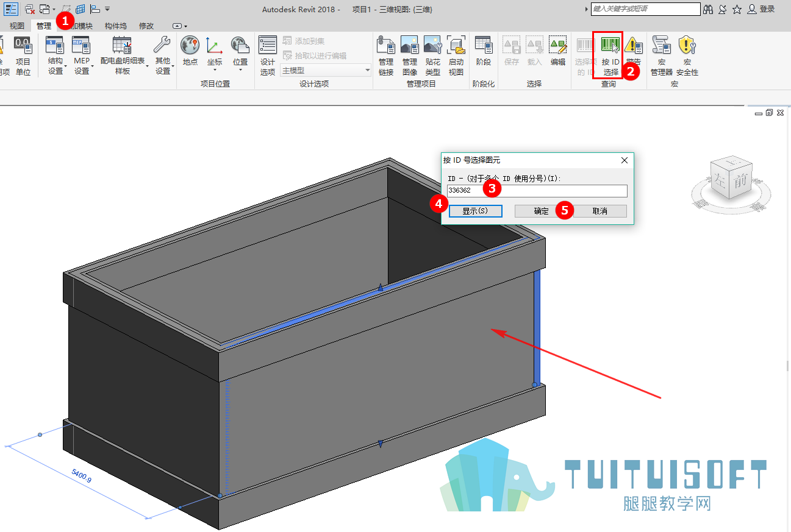
Task: Select the 管理 ribbon tab
Action: point(44,26)
